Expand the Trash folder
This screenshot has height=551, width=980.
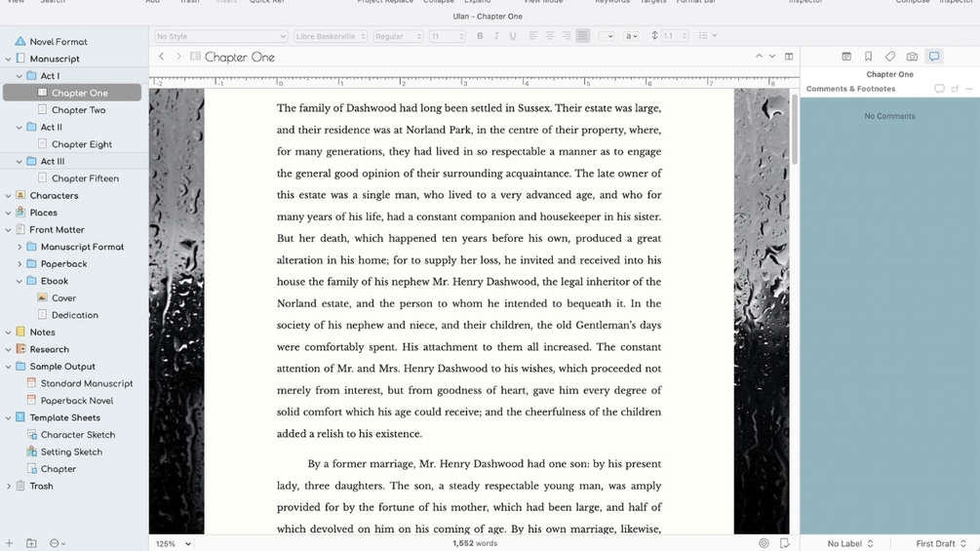(8, 486)
